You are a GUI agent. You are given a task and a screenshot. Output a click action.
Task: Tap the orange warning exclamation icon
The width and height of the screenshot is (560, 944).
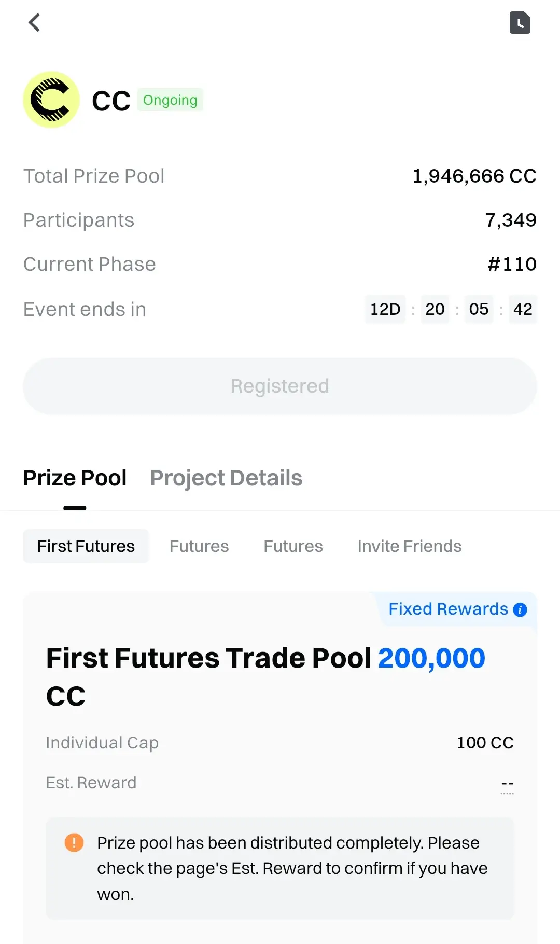74,842
